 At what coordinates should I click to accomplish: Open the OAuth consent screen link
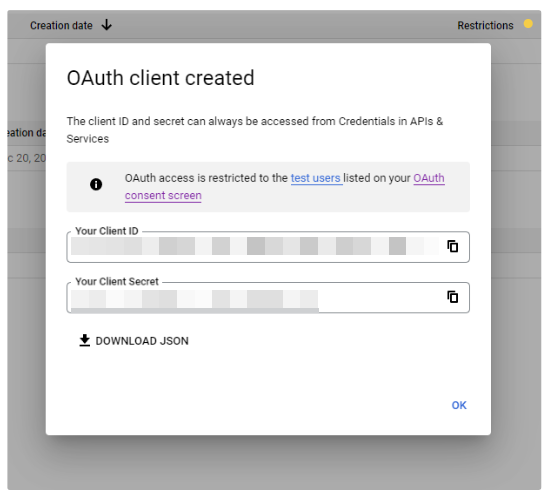tap(285, 187)
